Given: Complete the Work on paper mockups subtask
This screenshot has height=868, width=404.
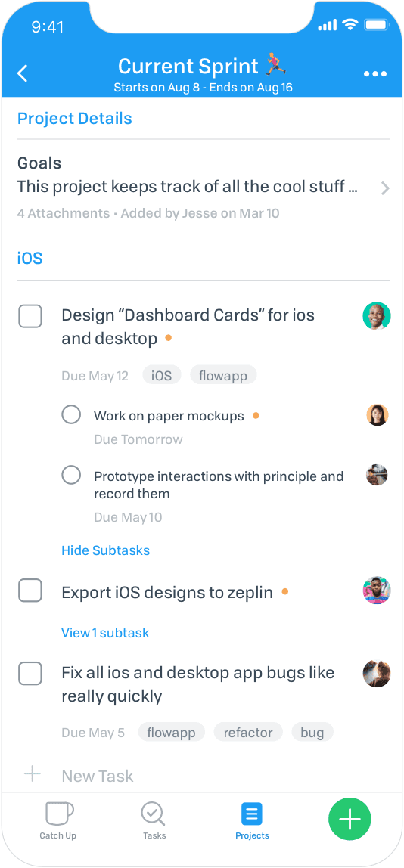Looking at the screenshot, I should (x=71, y=414).
